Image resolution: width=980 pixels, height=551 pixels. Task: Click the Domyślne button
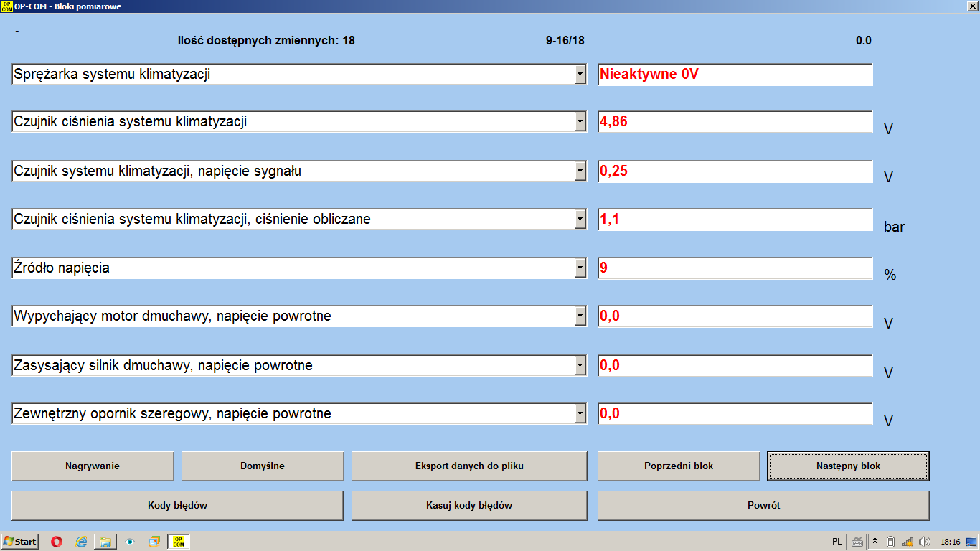(263, 466)
